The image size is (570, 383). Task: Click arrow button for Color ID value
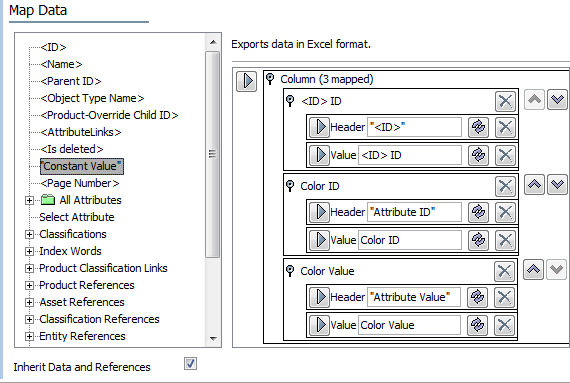click(x=320, y=240)
